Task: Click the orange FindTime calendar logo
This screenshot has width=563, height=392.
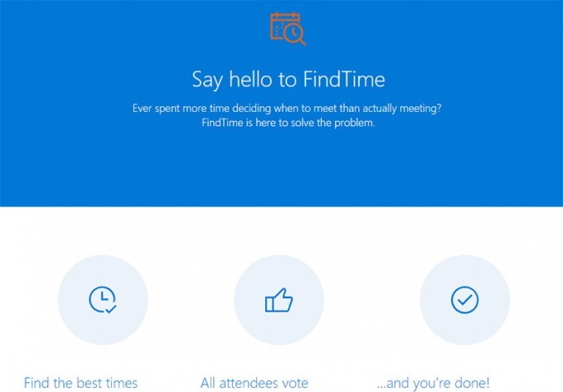Action: pyautogui.click(x=288, y=29)
